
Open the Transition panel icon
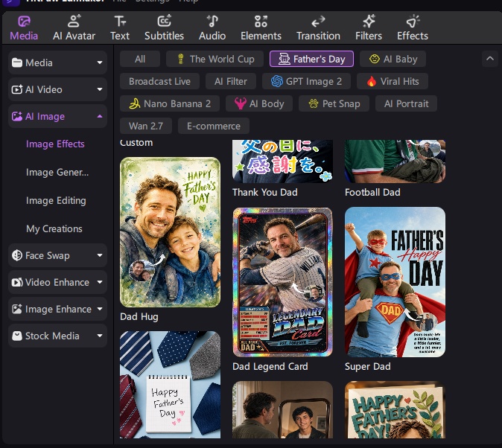click(x=318, y=22)
